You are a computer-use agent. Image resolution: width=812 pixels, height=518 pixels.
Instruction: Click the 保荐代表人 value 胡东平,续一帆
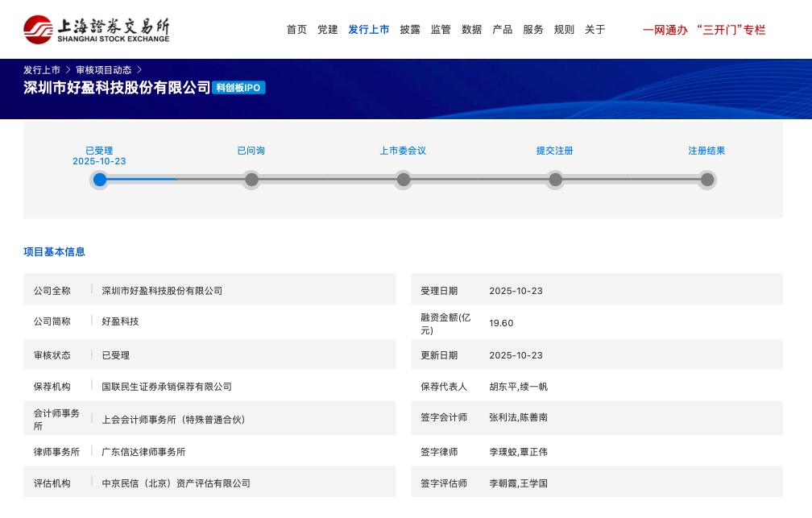tap(519, 387)
